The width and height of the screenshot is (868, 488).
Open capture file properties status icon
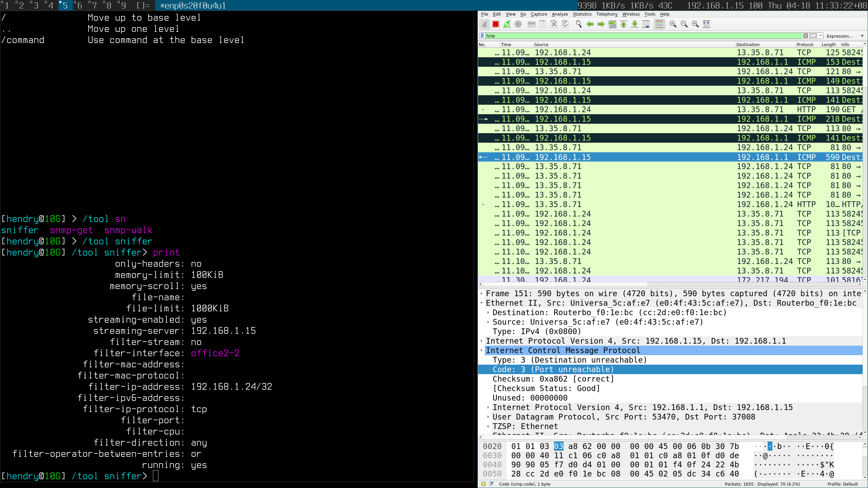coord(491,484)
